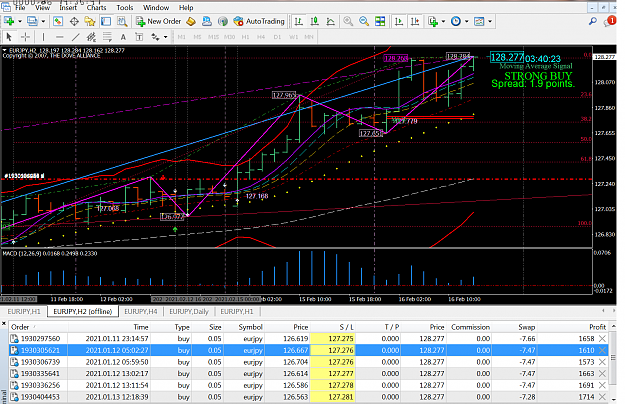
Task: Open the File menu
Action: (20, 7)
